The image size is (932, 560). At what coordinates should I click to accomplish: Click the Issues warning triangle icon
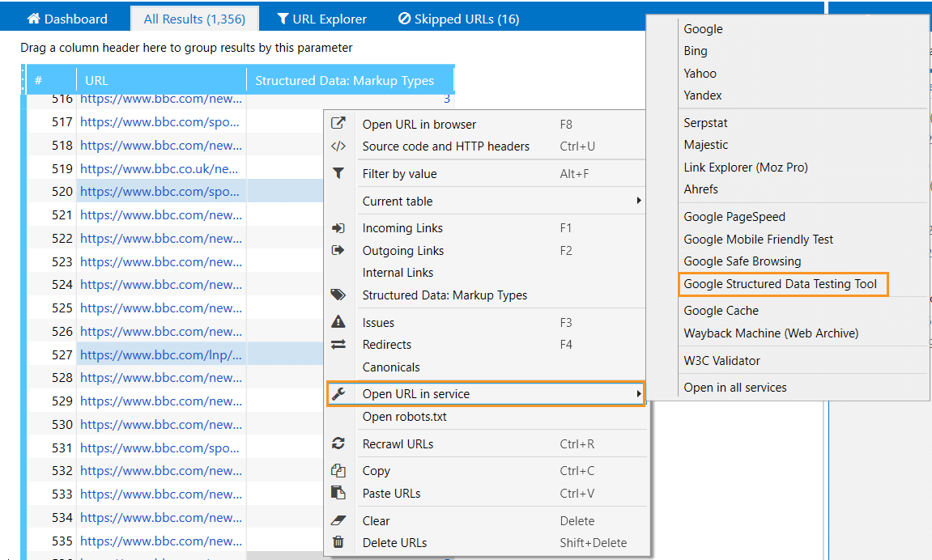[338, 322]
